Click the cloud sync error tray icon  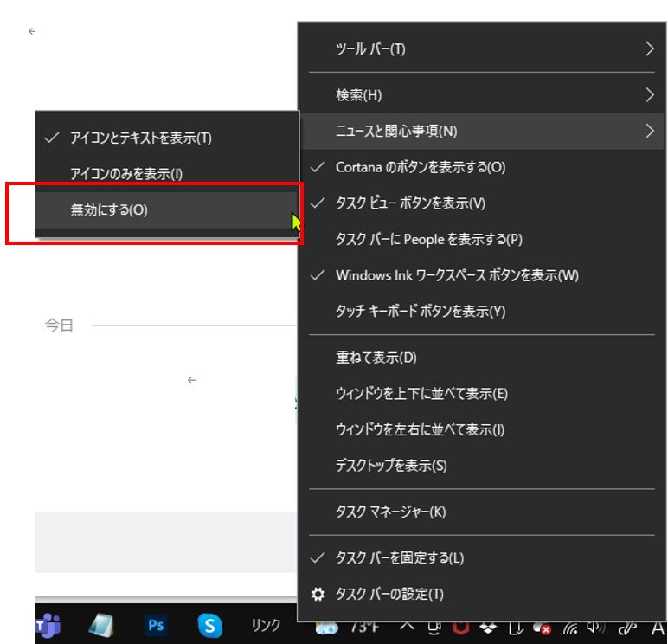coord(542,628)
